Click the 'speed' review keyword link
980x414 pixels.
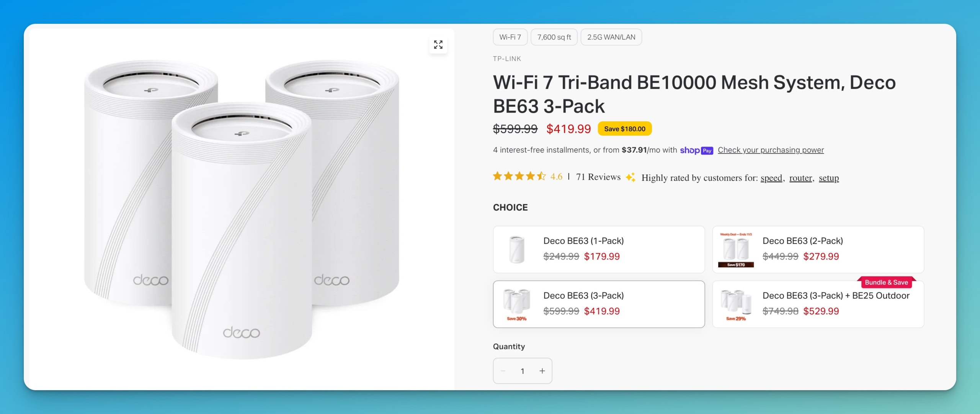tap(771, 178)
